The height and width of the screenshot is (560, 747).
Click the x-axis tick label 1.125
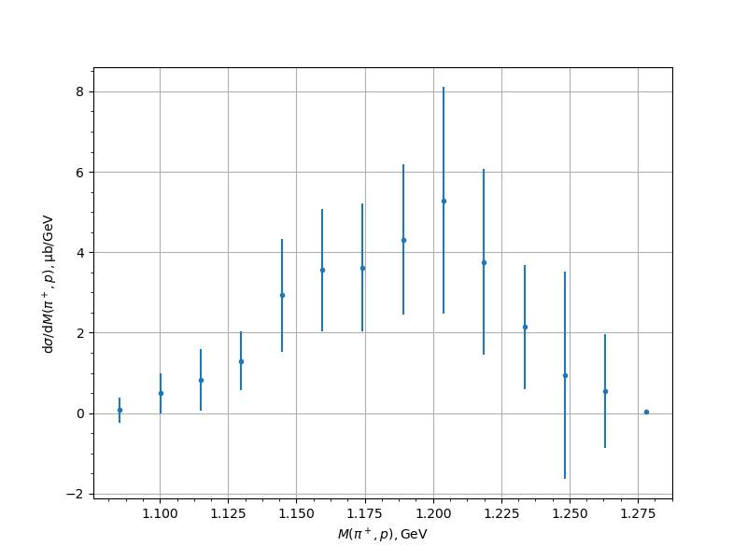pos(229,514)
